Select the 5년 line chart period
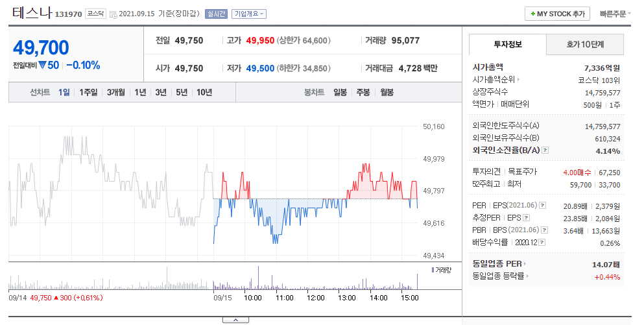644x325 pixels. (182, 93)
